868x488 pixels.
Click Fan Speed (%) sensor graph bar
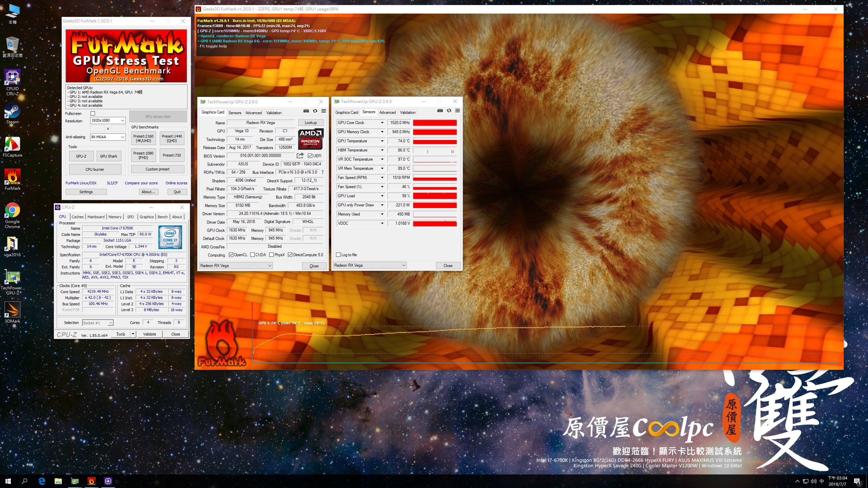435,187
